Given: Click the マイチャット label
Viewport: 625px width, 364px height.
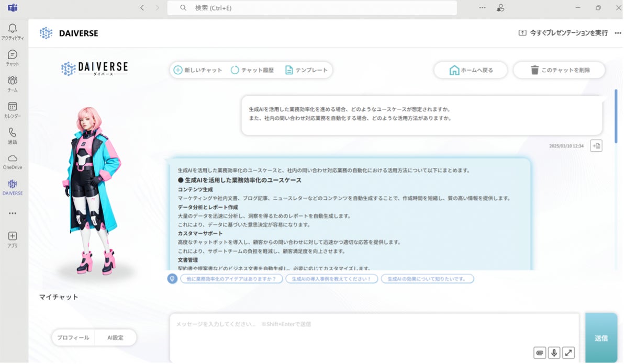Looking at the screenshot, I should click(59, 297).
